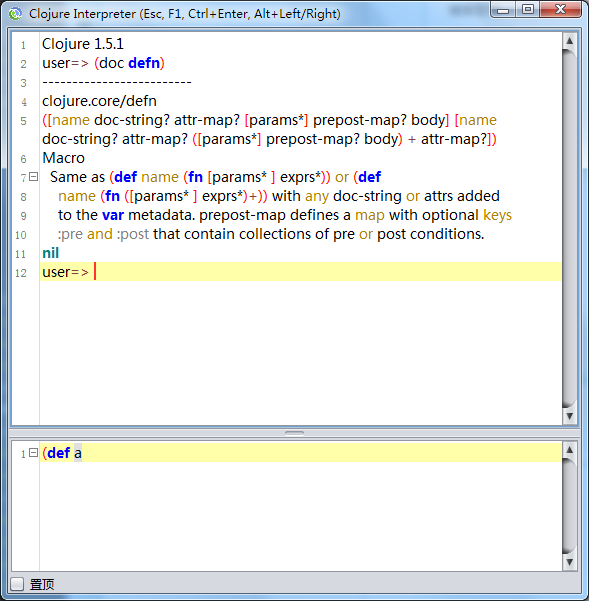Click the text "clojure.core/defn"

[x=99, y=101]
